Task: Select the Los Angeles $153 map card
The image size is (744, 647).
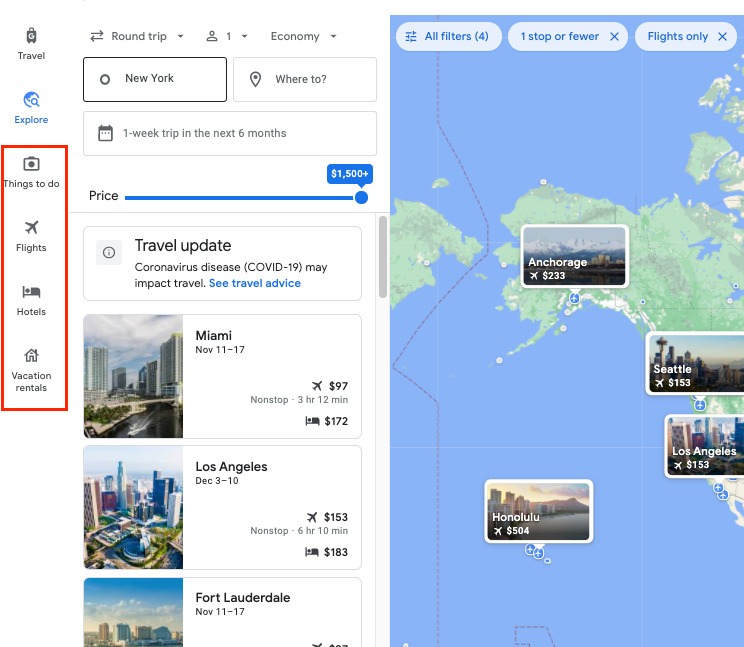Action: coord(705,445)
